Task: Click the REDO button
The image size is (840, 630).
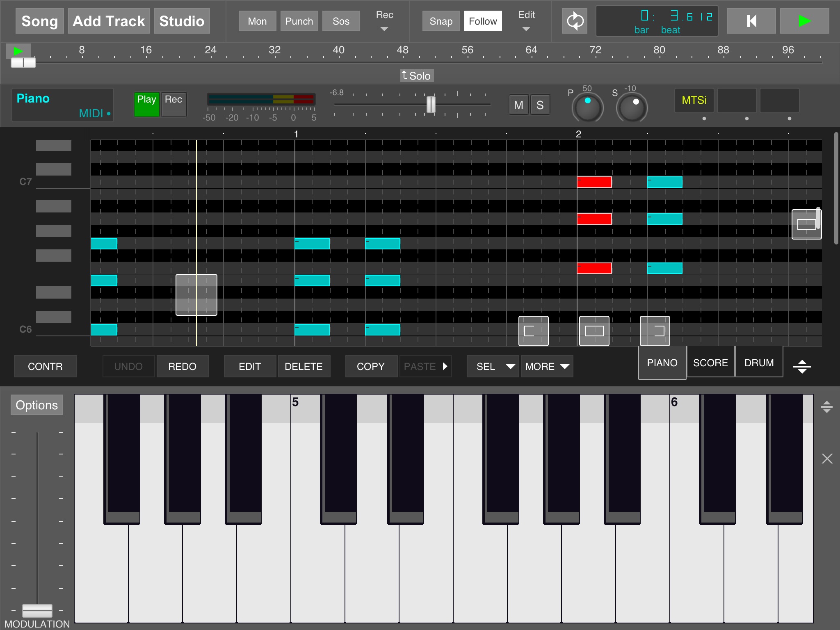Action: tap(183, 366)
